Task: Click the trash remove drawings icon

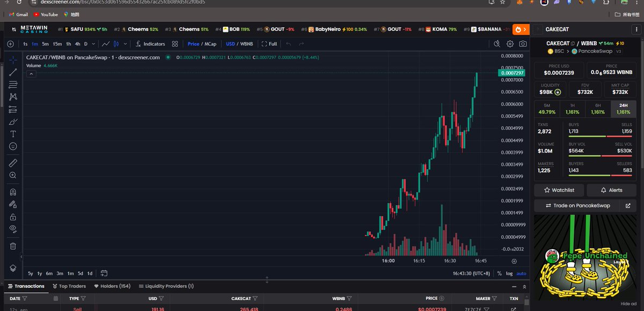Action: click(x=13, y=246)
